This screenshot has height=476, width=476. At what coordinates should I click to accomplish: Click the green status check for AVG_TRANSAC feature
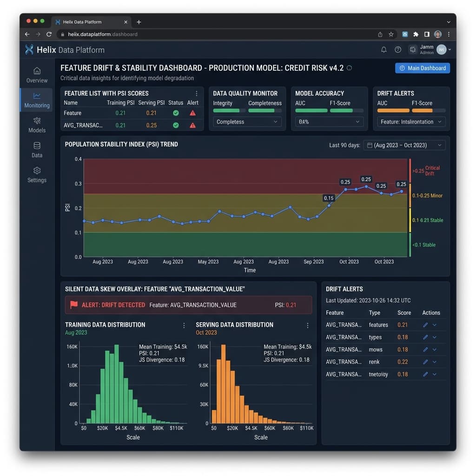(175, 125)
